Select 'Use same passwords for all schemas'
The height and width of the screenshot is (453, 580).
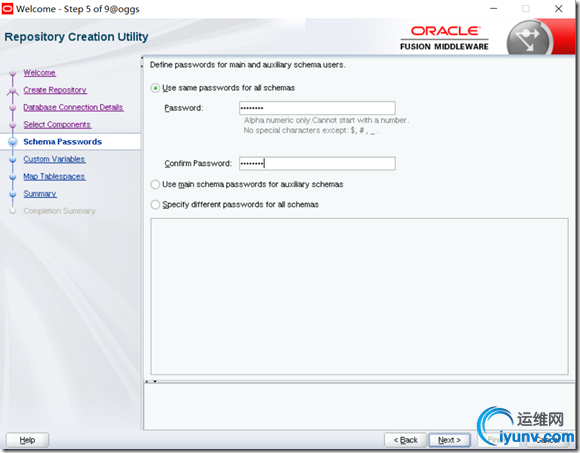(x=155, y=88)
